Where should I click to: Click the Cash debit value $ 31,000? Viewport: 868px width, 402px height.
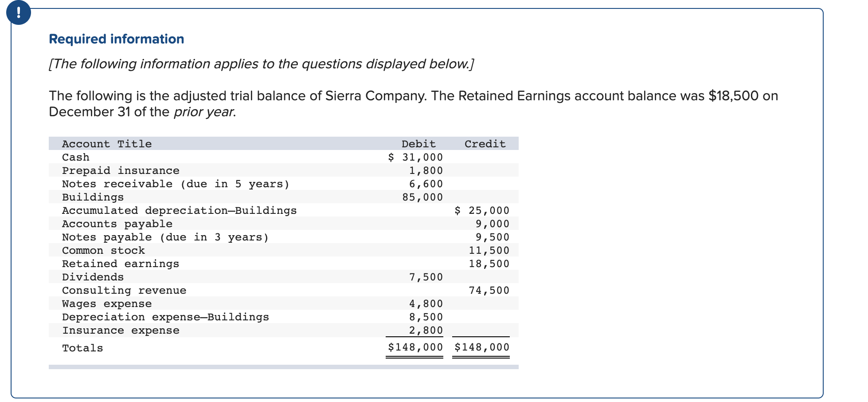[415, 157]
